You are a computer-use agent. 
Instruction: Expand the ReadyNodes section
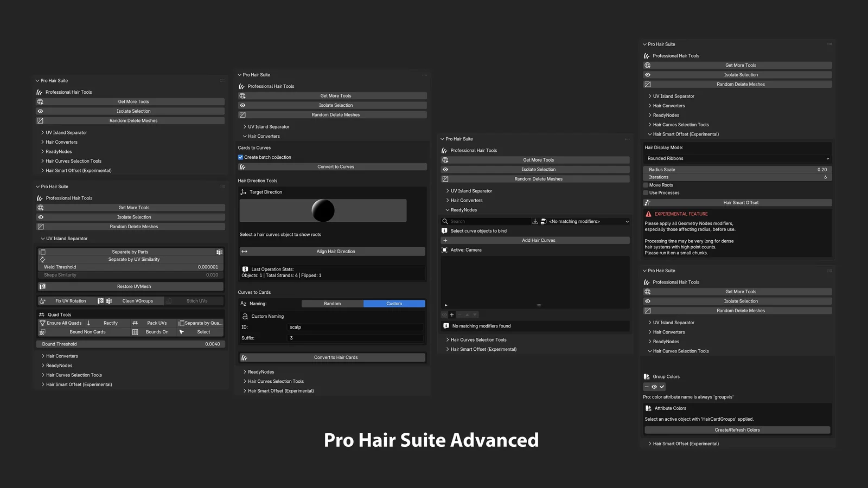56,151
